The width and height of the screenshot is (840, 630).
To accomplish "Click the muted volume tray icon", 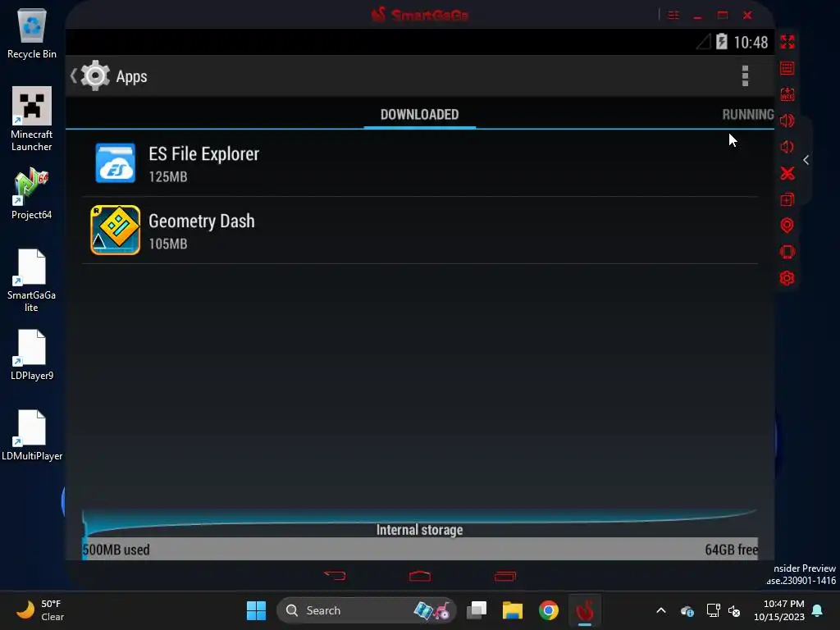I will [x=734, y=610].
